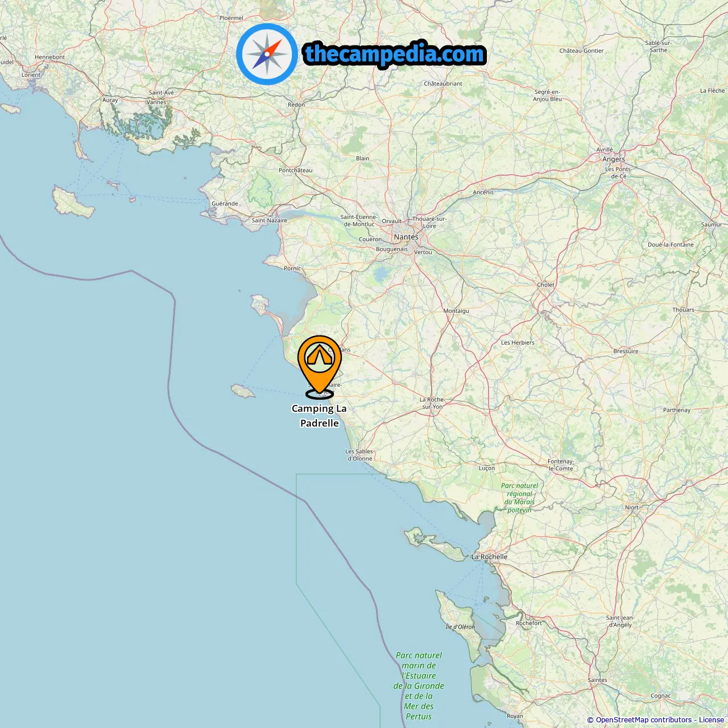
Task: Click the Nantes city label
Action: point(406,237)
